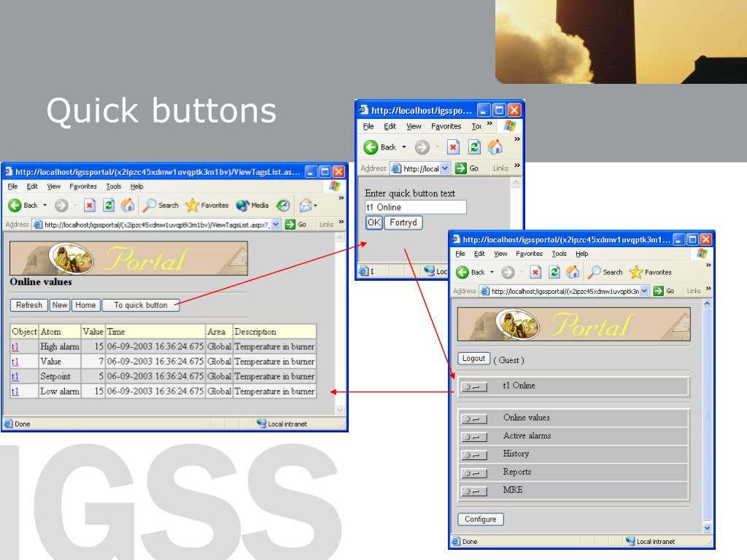Click the Fortryd button
The width and height of the screenshot is (747, 560).
click(403, 222)
